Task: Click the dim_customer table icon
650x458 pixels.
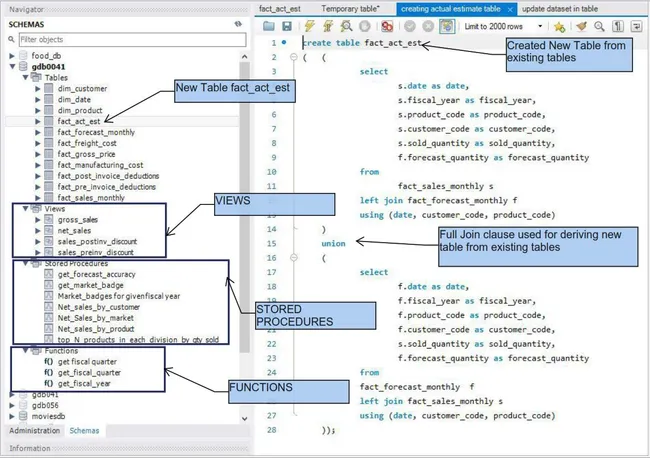Action: coord(49,89)
